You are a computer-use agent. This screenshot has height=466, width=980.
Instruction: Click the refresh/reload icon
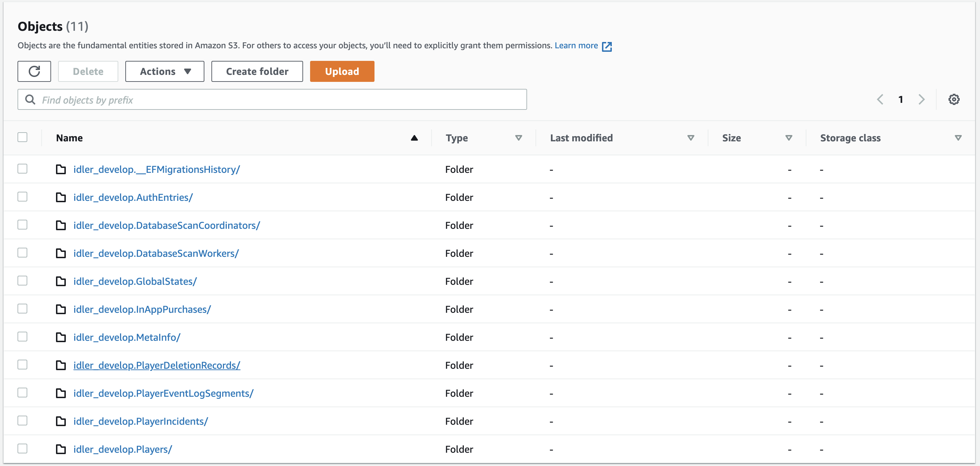(34, 71)
